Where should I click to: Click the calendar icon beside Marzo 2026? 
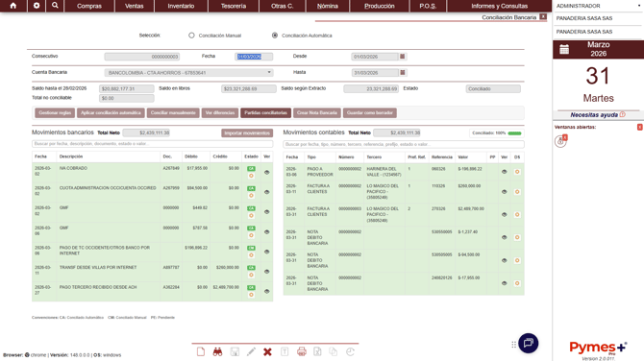(x=564, y=49)
